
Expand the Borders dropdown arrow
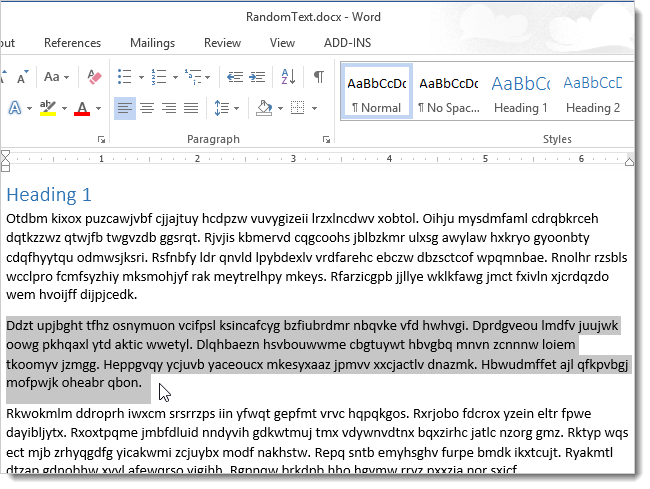point(314,108)
